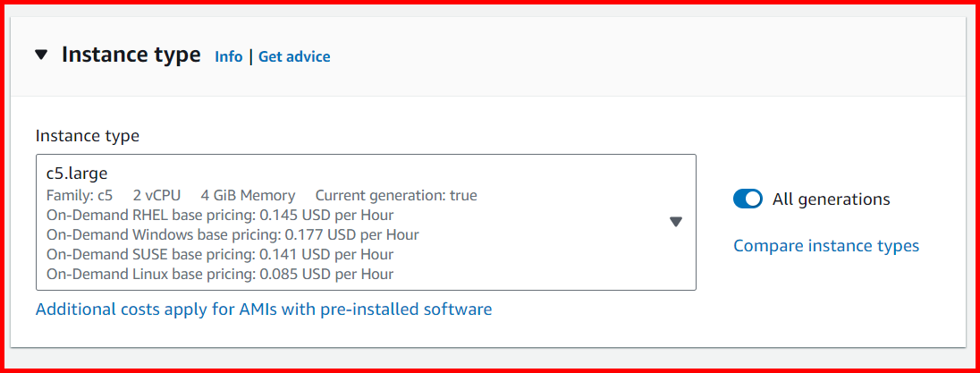This screenshot has width=980, height=373.
Task: Click the 2 vCPU specification text
Action: point(157,195)
